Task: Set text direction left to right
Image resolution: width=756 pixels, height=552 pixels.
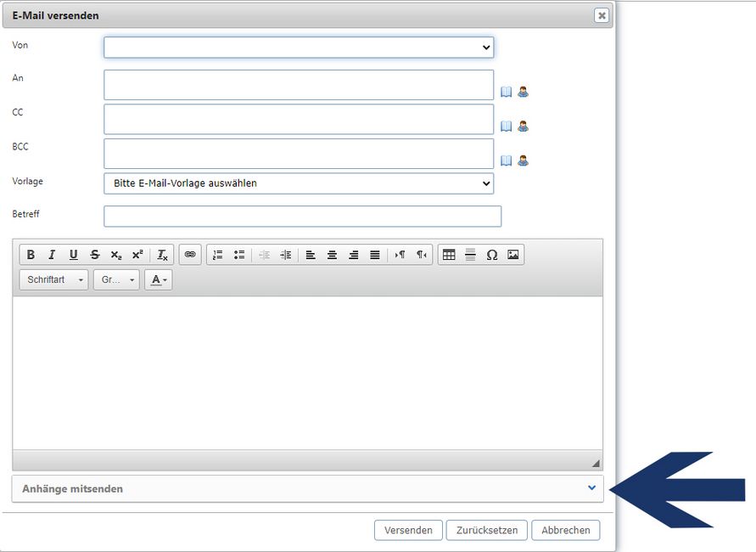Action: coord(400,255)
